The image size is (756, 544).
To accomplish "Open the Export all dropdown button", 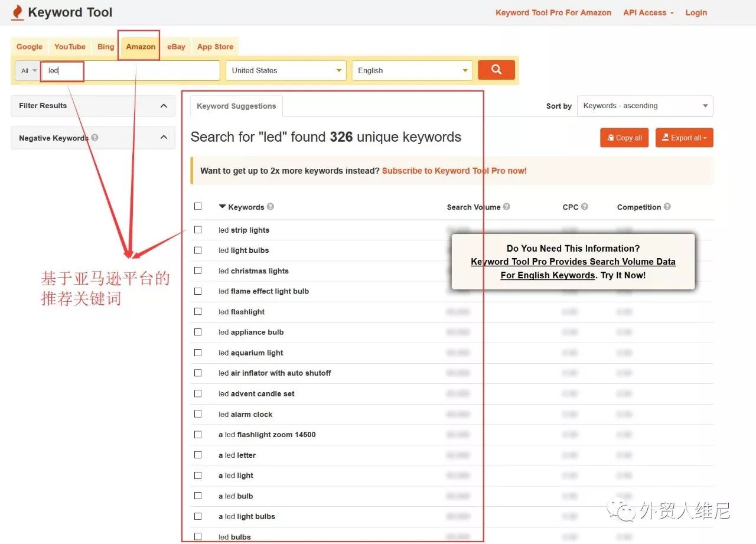I will [x=684, y=138].
